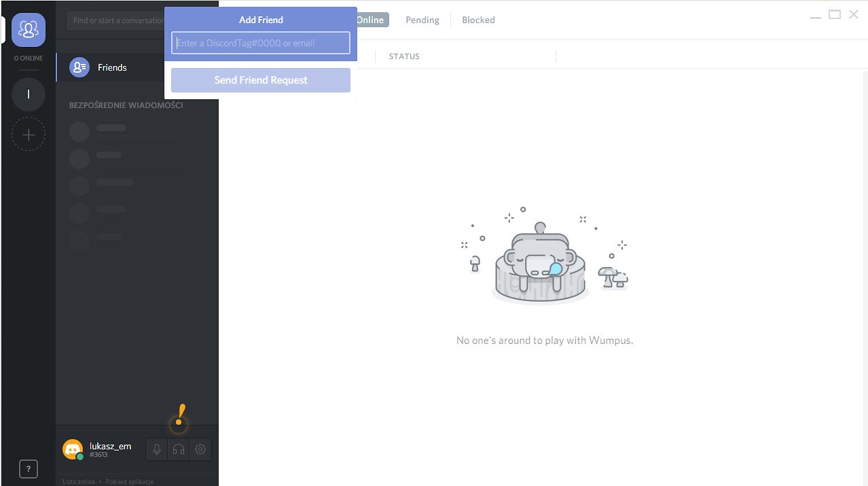Deafen with the headphones icon
The image size is (868, 486).
click(179, 449)
